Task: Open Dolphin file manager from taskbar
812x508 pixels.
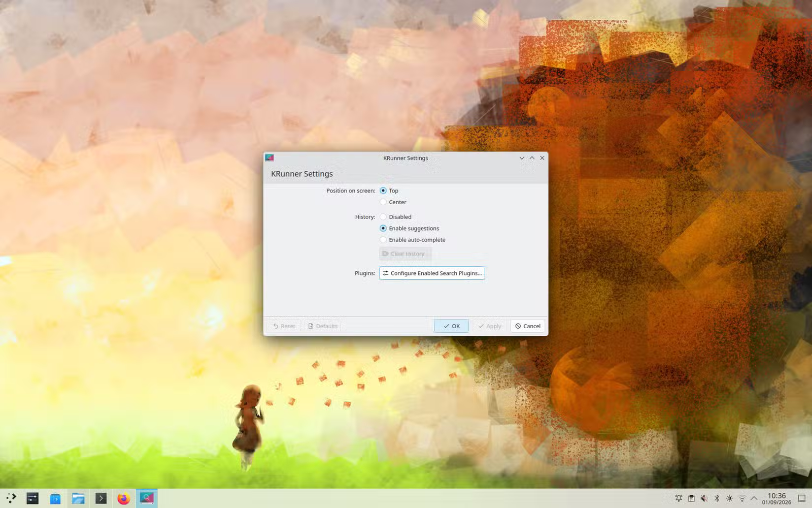Action: (x=78, y=498)
